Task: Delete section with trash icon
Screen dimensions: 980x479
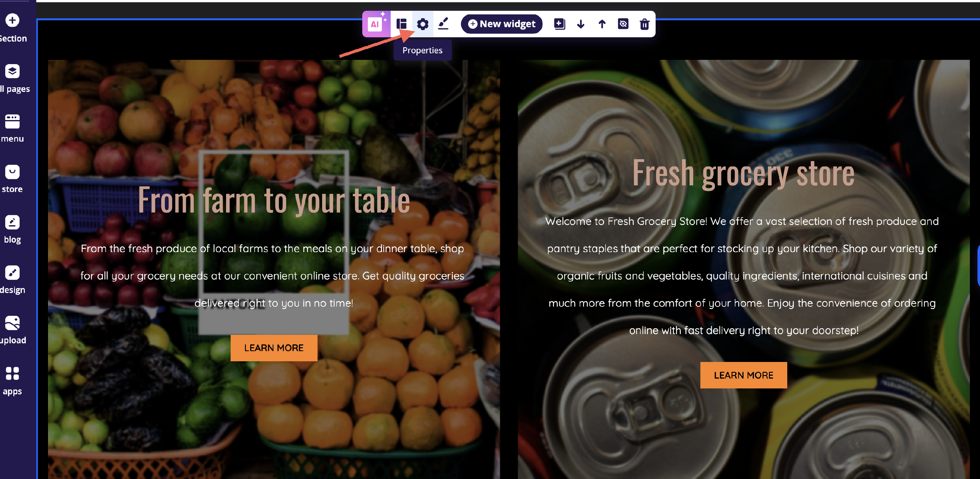Action: (645, 24)
